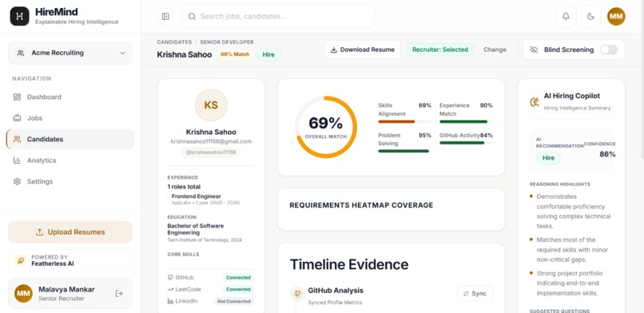Screen dimensions: 644x313
Task: Click the Experience Match progress bar
Action: pyautogui.click(x=466, y=121)
